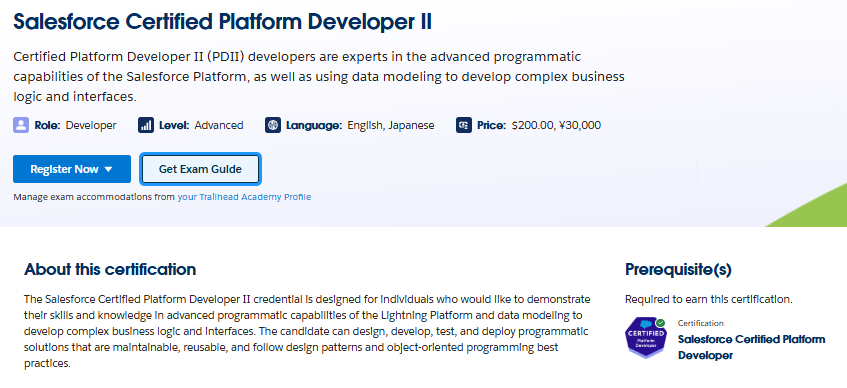Open the Register Now dropdown
This screenshot has width=847, height=388.
72,169
